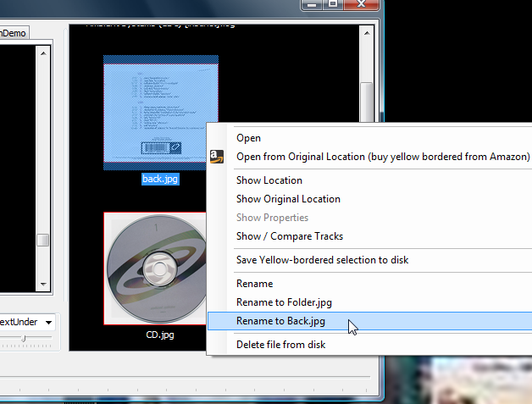Click left panel scroll up arrow
Viewport: 532px width, 404px height.
point(43,53)
